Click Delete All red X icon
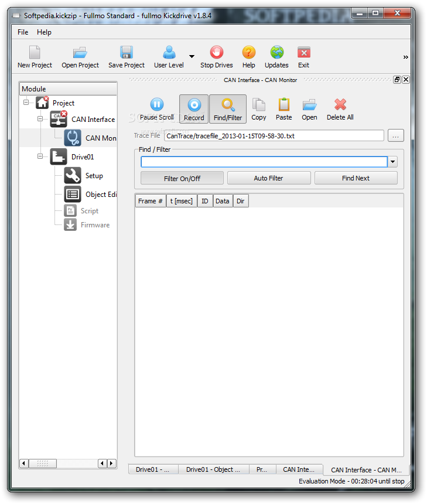427x504 pixels. 340,104
